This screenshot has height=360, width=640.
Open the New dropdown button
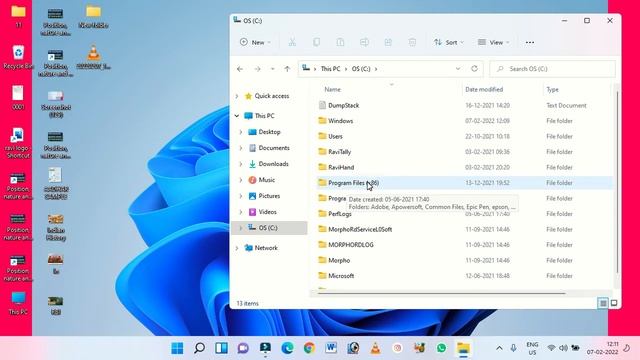(255, 42)
